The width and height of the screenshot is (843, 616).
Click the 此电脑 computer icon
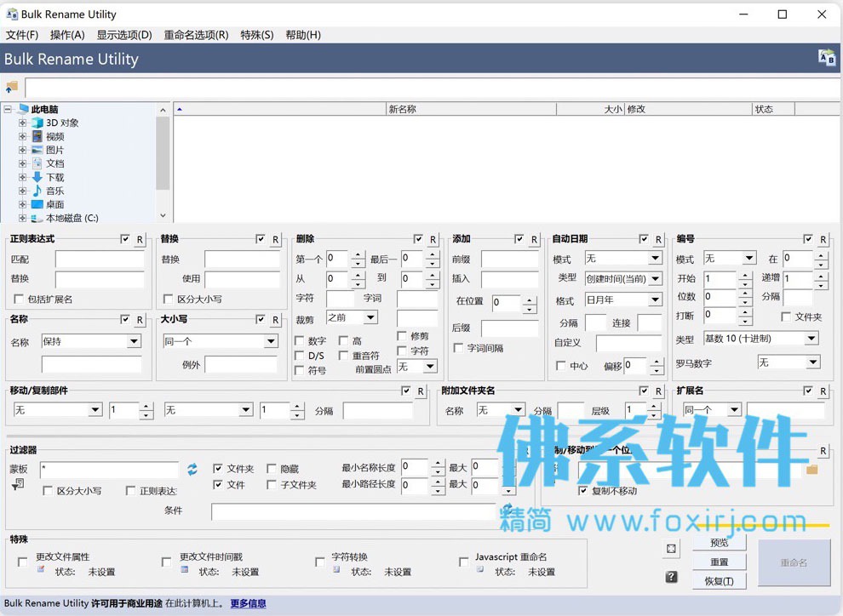pos(23,109)
